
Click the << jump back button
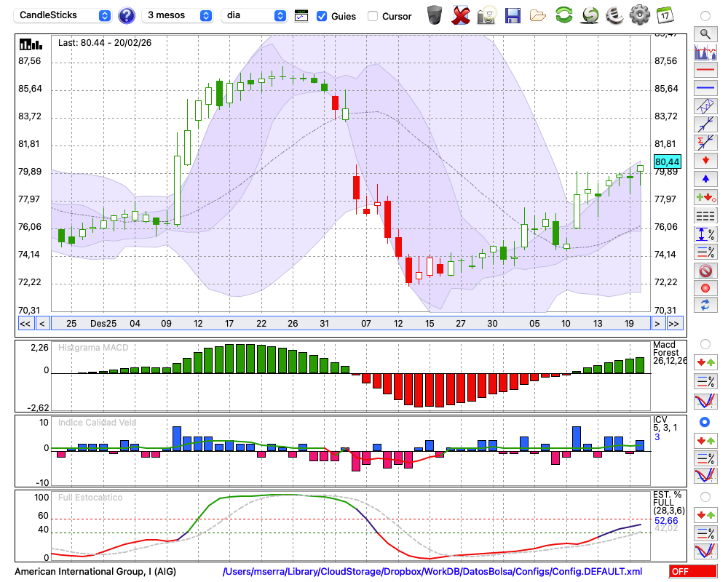point(25,323)
